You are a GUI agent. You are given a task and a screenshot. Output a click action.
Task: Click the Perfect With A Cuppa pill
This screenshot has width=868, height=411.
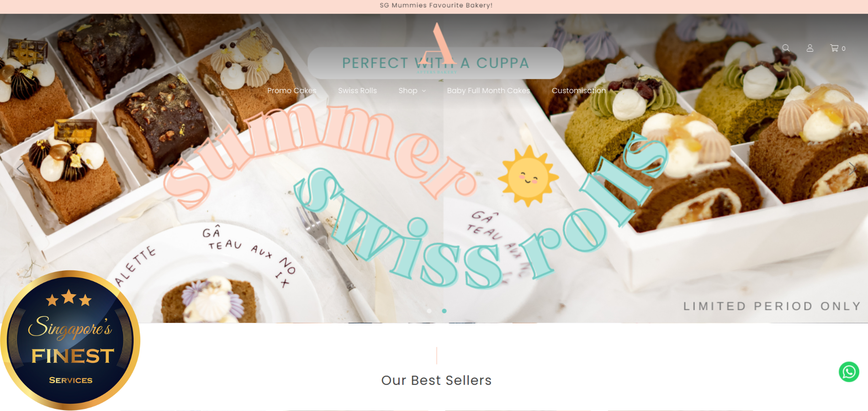435,63
